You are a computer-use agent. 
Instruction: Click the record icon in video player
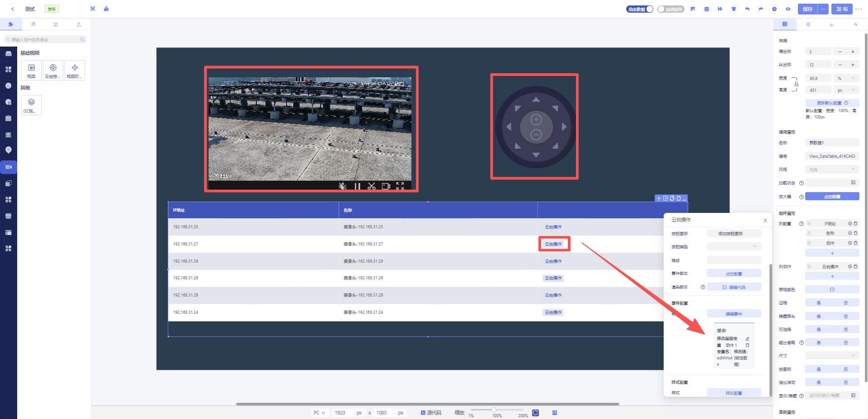coord(386,186)
